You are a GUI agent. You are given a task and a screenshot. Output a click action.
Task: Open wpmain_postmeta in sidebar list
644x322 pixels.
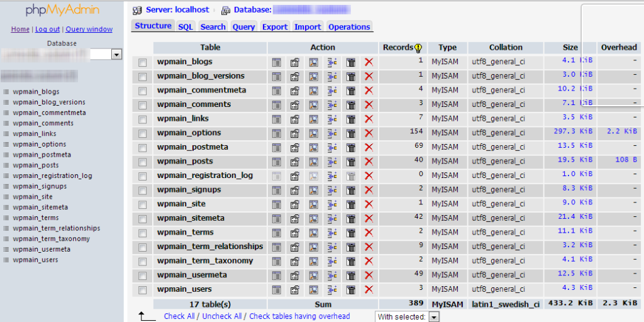coord(42,155)
